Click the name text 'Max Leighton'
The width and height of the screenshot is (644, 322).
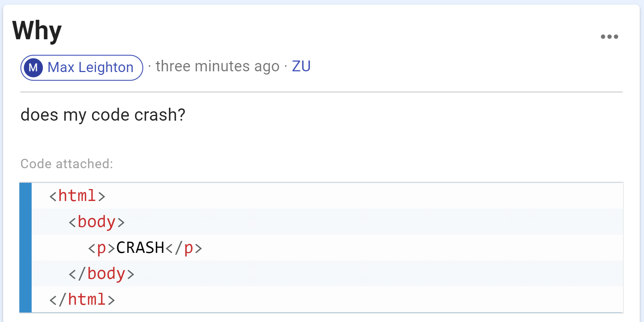click(90, 67)
